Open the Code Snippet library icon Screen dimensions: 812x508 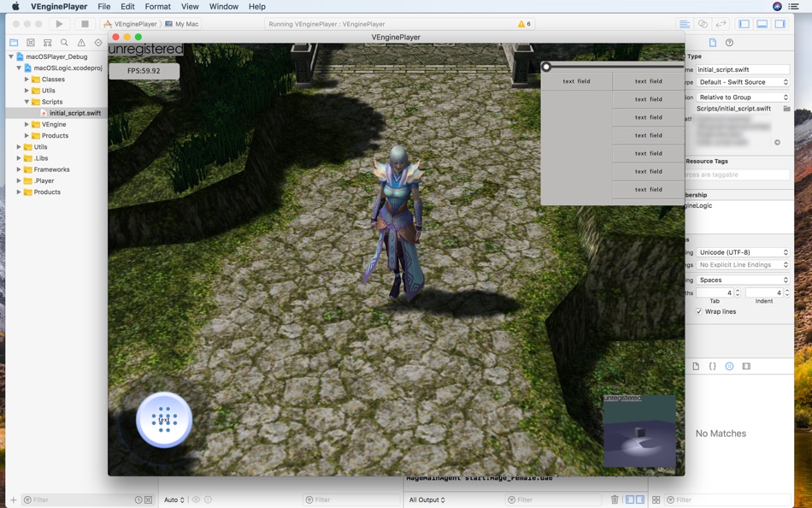click(713, 366)
